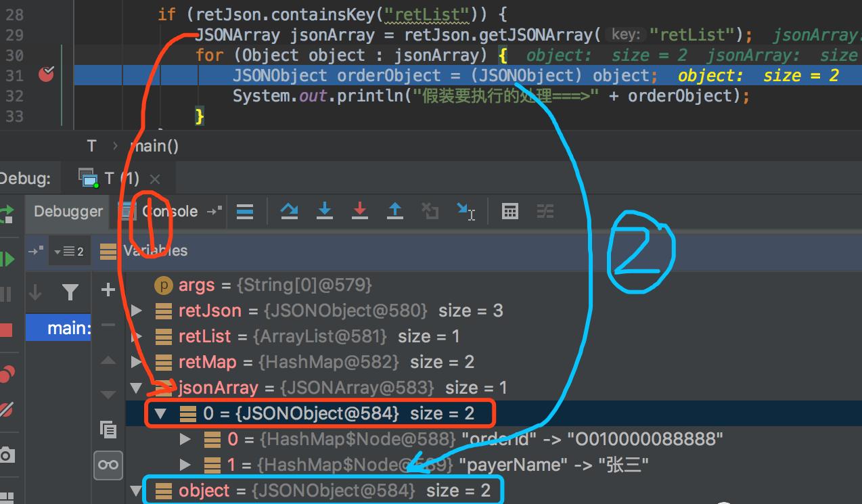
Task: Click the move watch down triangle
Action: click(108, 394)
